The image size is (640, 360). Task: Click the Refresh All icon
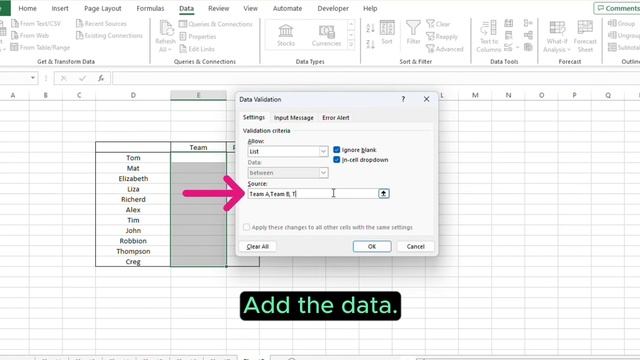[165, 36]
